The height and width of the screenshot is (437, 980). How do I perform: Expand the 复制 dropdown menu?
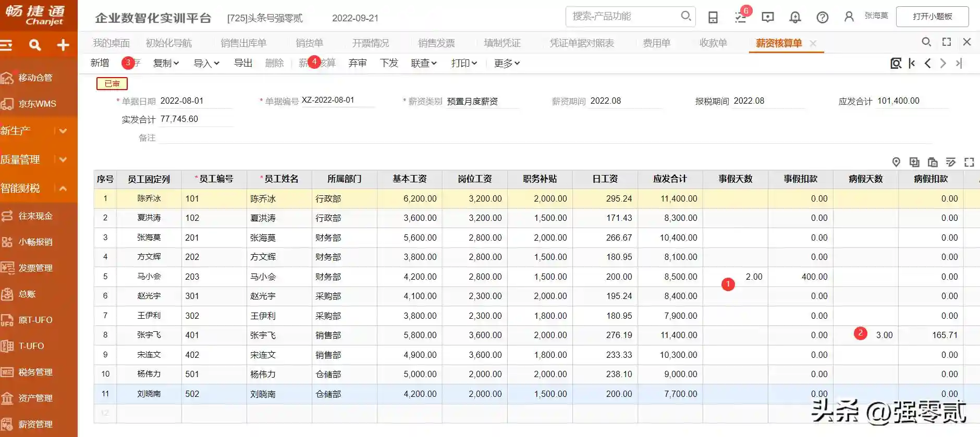166,64
